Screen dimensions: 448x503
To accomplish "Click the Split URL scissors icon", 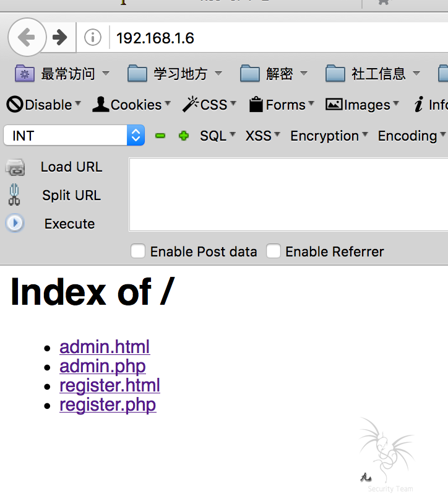I will click(x=14, y=195).
